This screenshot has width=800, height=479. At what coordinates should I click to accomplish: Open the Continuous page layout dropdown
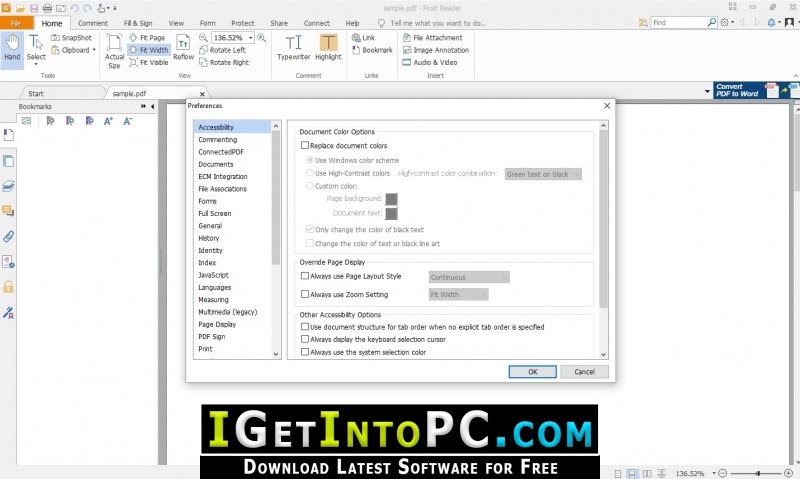469,277
